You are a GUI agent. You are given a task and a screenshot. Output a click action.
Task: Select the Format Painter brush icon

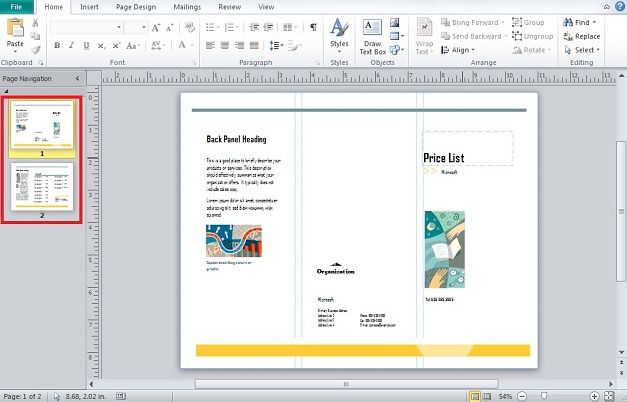(x=35, y=50)
